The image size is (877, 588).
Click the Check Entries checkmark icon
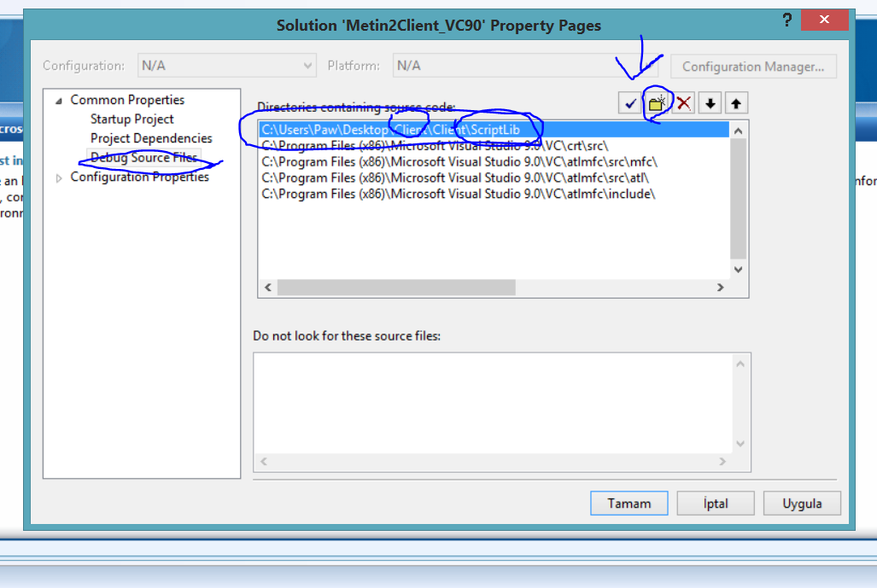coord(630,103)
